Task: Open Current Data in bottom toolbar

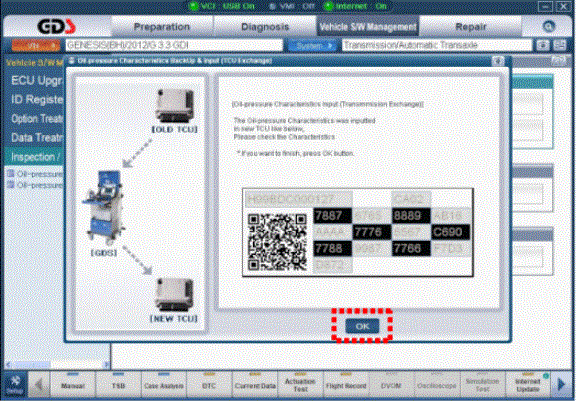Action: pos(255,384)
